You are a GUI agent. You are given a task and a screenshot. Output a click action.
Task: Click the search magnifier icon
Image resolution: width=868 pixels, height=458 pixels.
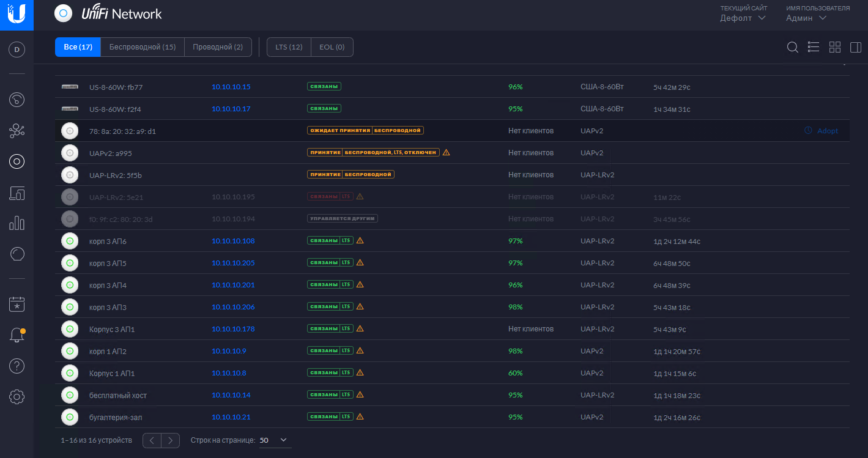792,47
